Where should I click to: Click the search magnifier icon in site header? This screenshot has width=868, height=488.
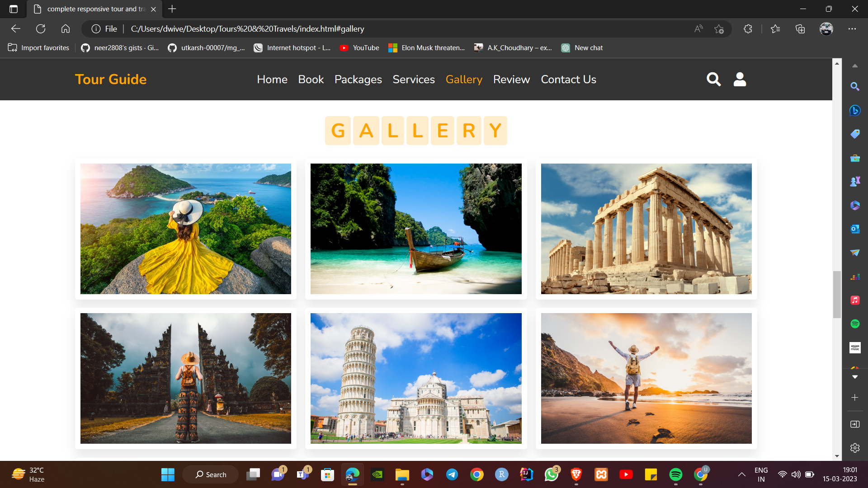[713, 80]
